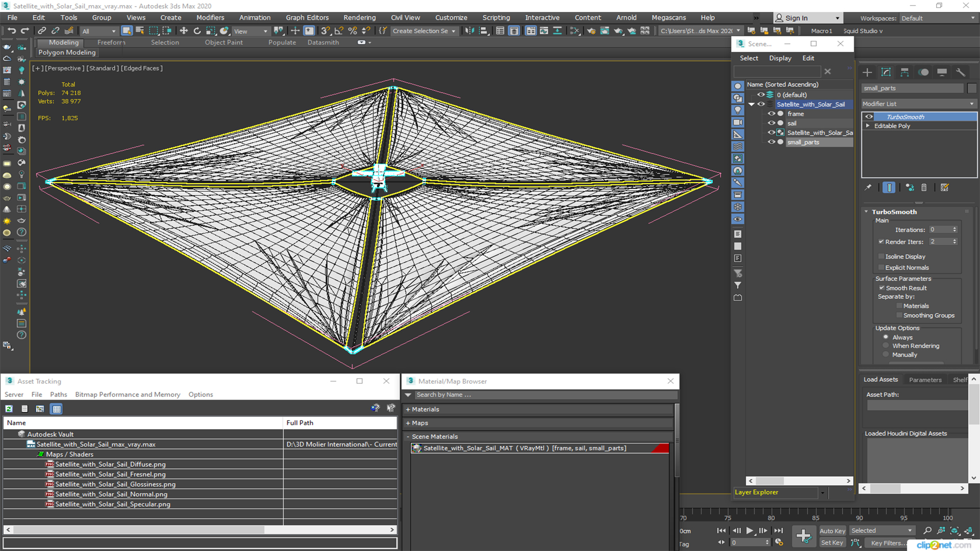Open the Modifiers menu
The width and height of the screenshot is (980, 551).
(210, 17)
